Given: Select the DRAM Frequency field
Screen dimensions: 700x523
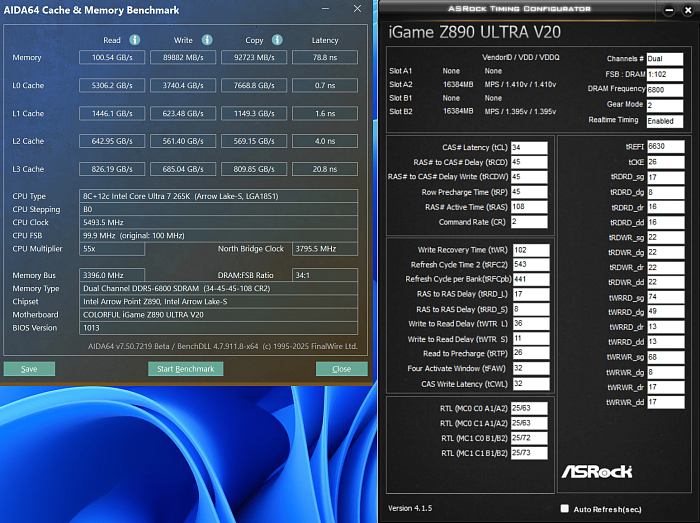Looking at the screenshot, I should tap(665, 90).
